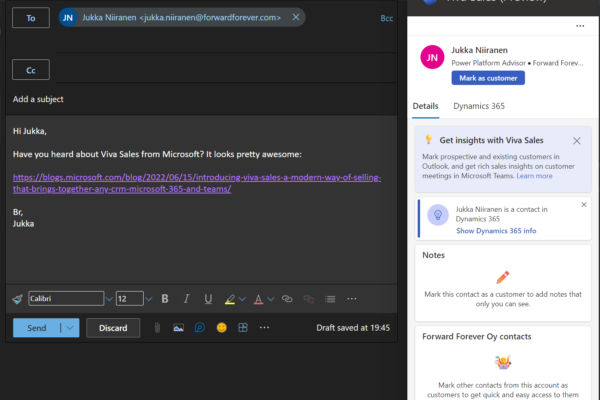Insert a hyperlink using the link icon
The height and width of the screenshot is (400, 600).
287,299
